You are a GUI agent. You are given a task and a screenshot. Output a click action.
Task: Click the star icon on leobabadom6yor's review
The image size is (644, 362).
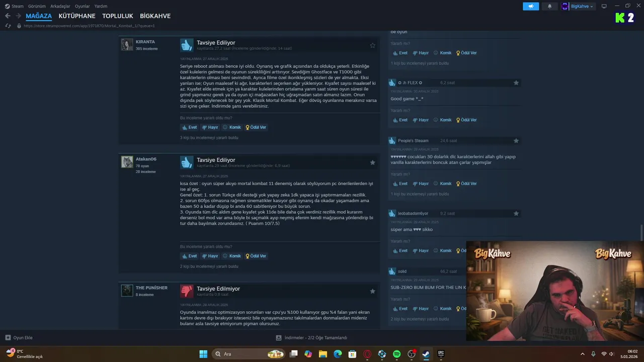point(516,213)
